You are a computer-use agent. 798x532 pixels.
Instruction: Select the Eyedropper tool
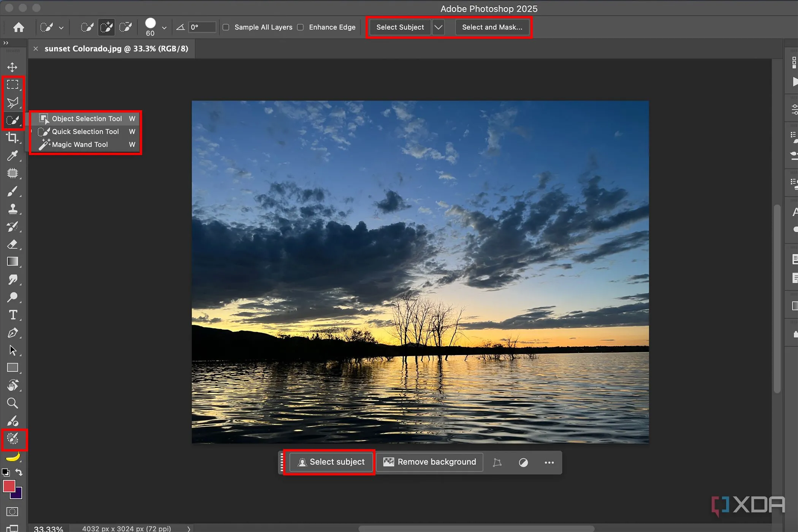pyautogui.click(x=13, y=155)
